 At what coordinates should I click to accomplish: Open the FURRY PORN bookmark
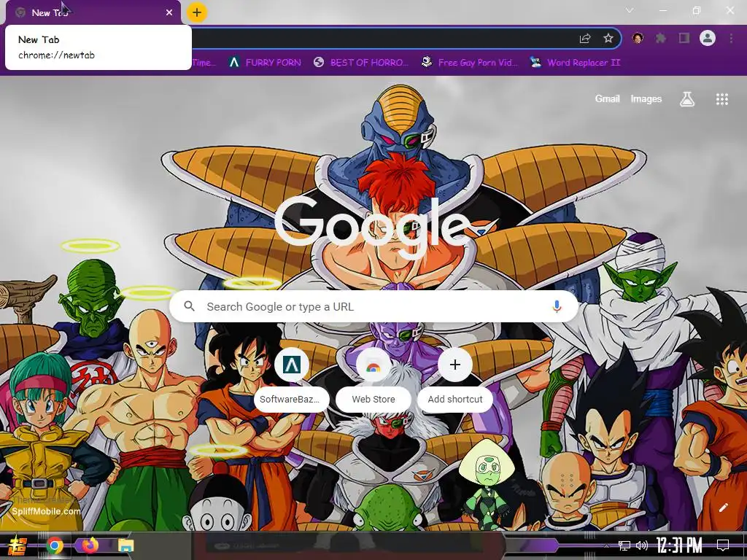(265, 63)
